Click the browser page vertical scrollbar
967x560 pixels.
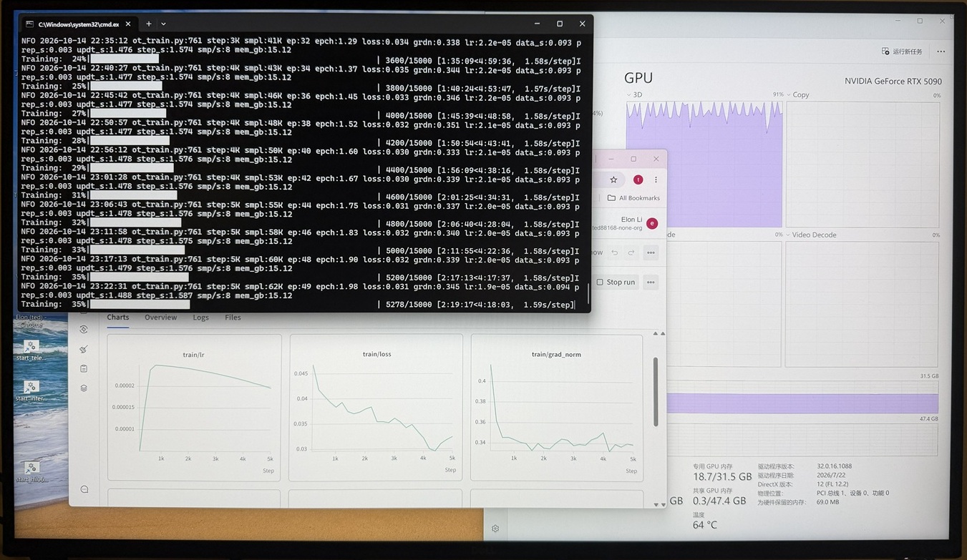click(x=656, y=393)
